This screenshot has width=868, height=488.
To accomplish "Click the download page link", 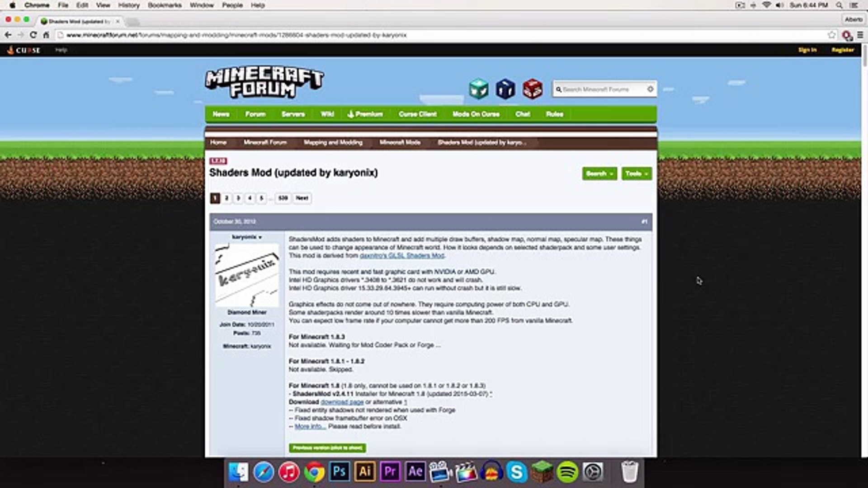I will (x=342, y=402).
